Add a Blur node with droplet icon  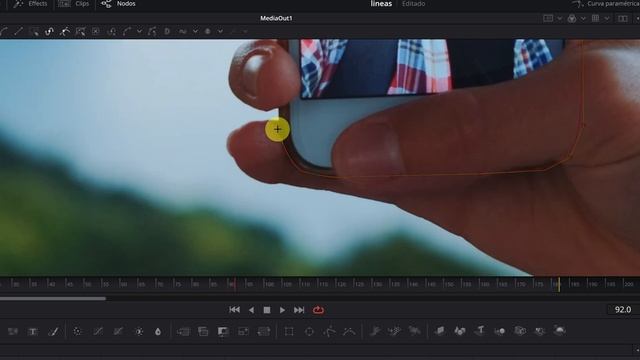[x=158, y=331]
